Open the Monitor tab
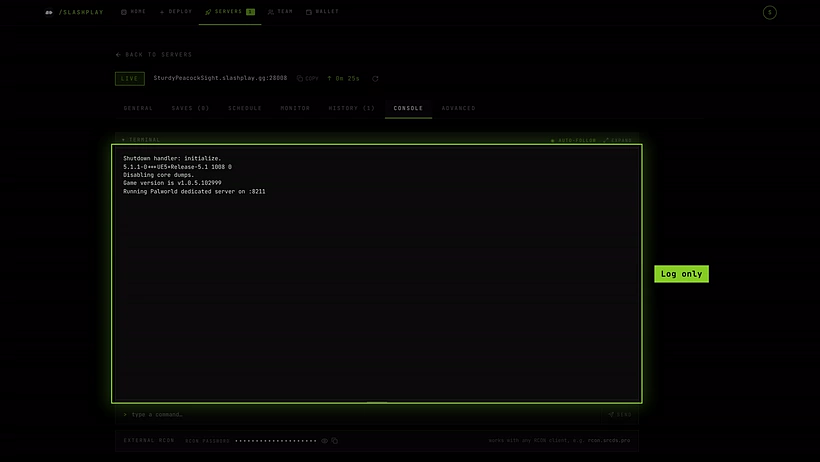The width and height of the screenshot is (820, 462). [295, 108]
